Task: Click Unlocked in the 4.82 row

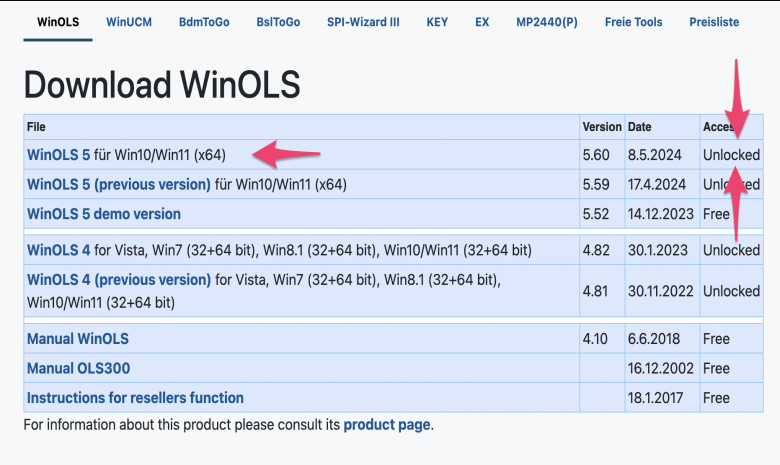Action: pyautogui.click(x=731, y=250)
